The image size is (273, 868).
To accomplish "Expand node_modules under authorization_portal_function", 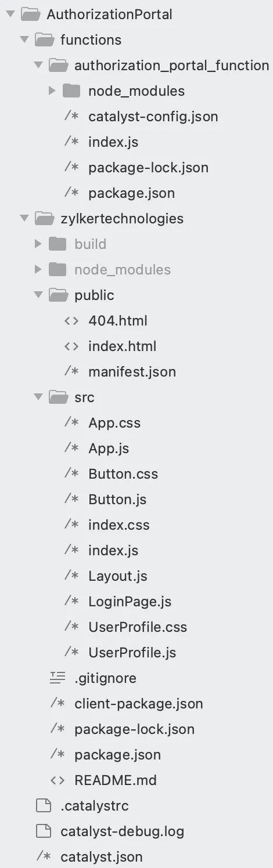I will pos(52,91).
